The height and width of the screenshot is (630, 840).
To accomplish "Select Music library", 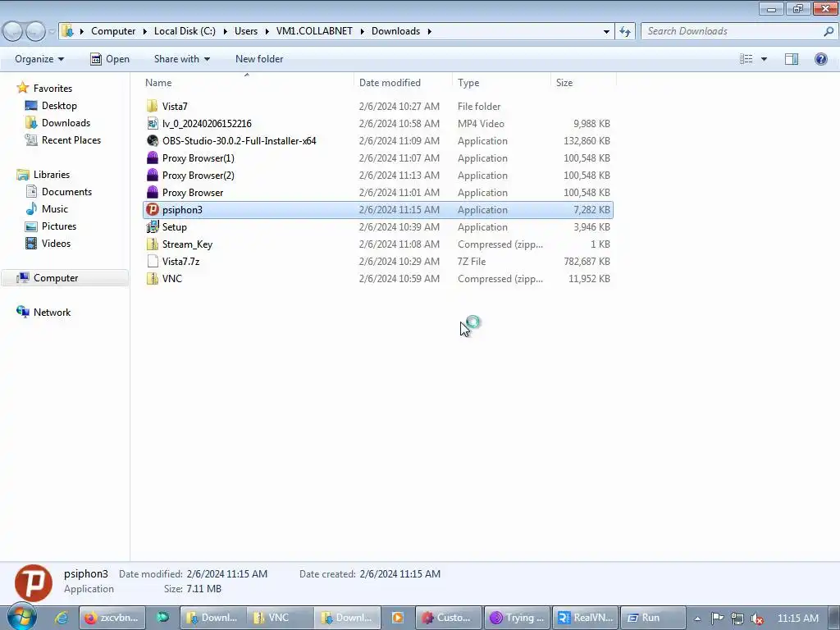I will 47,209.
